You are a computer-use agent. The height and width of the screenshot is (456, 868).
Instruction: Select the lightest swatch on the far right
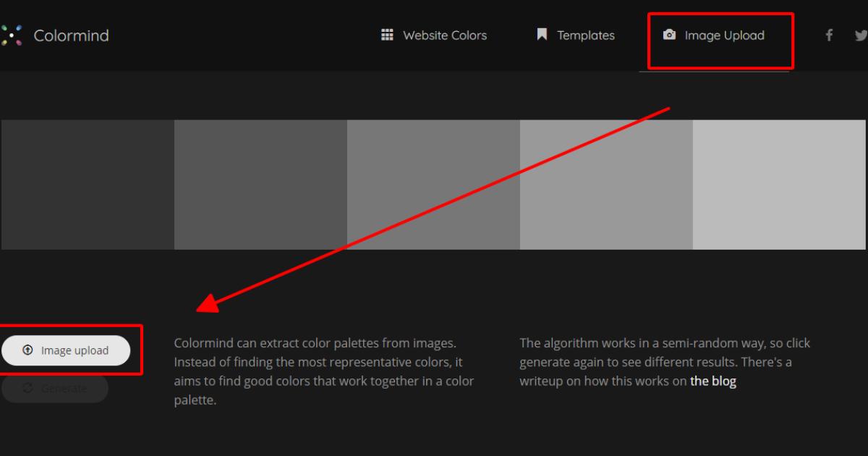pos(780,184)
